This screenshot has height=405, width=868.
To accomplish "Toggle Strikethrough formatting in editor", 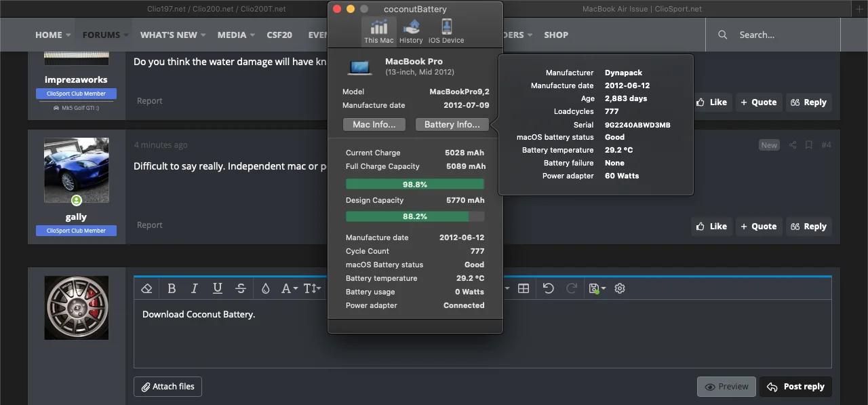I will point(241,288).
